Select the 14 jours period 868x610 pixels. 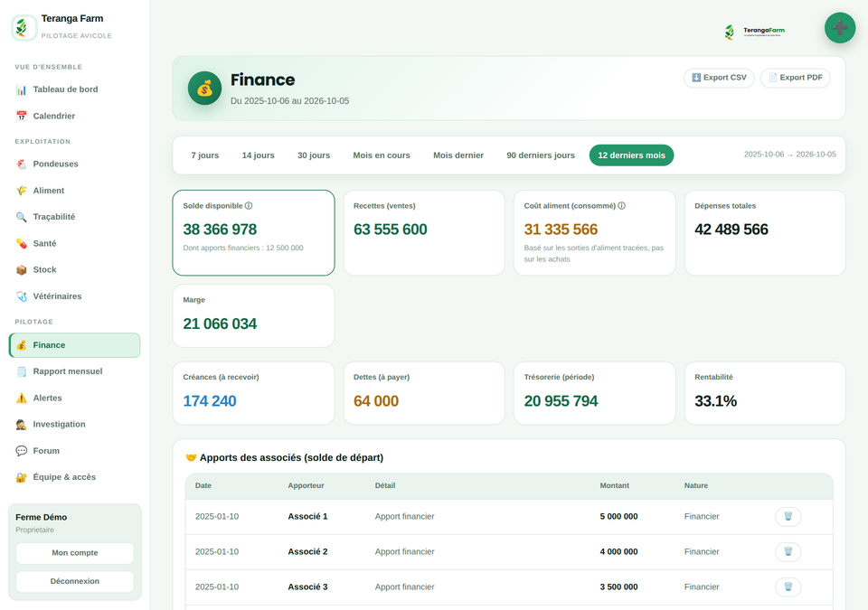tap(258, 155)
